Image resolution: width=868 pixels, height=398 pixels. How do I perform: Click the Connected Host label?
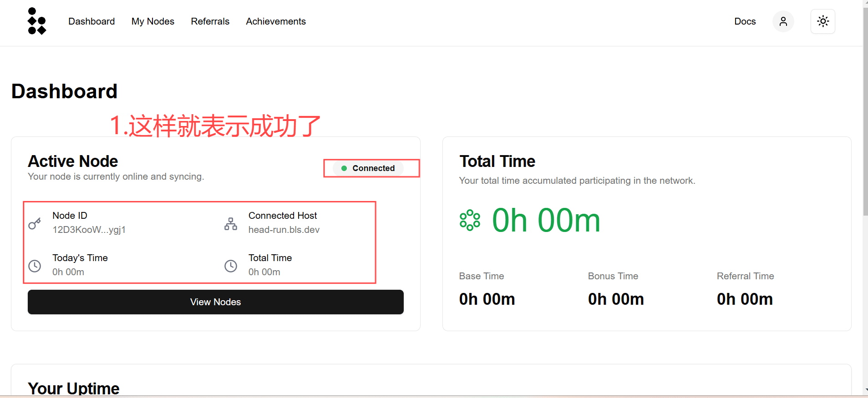pos(283,216)
